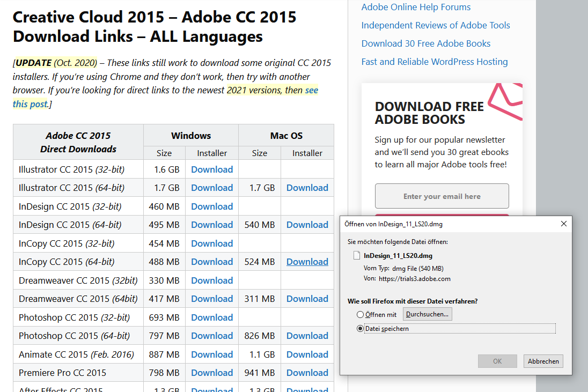Screen dimensions: 588x392
Task: Click the "this post" link in the update note
Action: (x=28, y=103)
